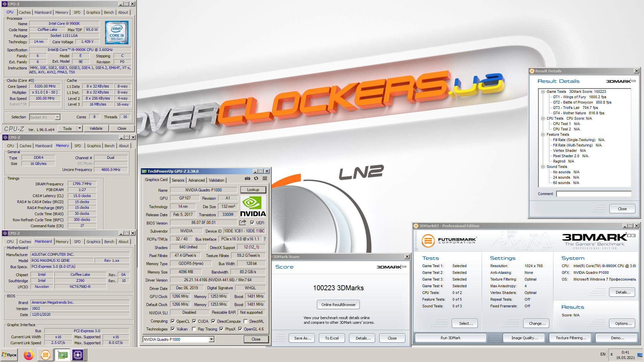Click the Bus Interface question mark
Viewport: 644px width, 362px height.
pos(265,239)
